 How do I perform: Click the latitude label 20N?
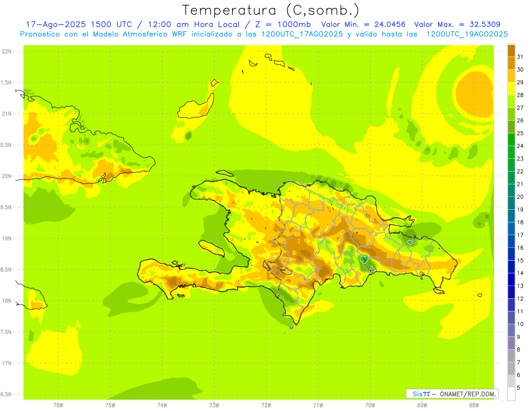8,176
